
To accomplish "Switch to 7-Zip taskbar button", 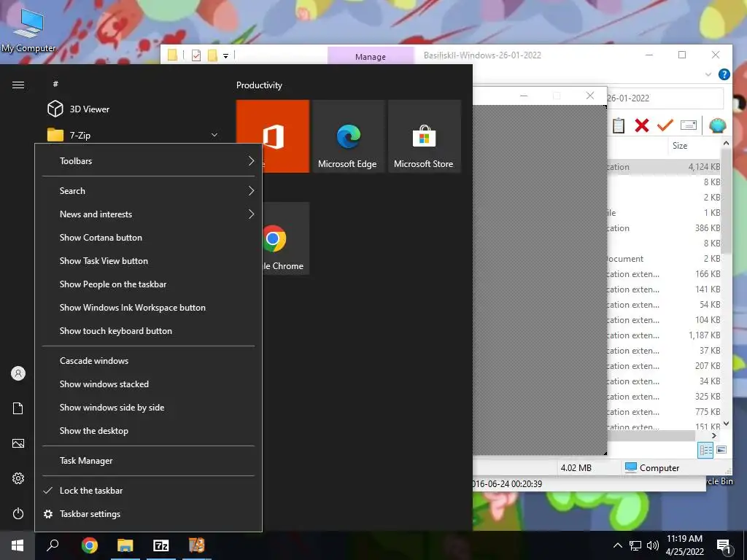I will pyautogui.click(x=161, y=545).
